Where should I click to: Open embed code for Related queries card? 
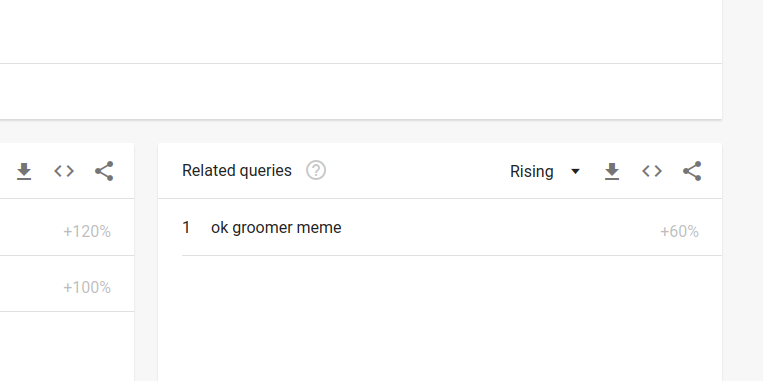point(652,171)
